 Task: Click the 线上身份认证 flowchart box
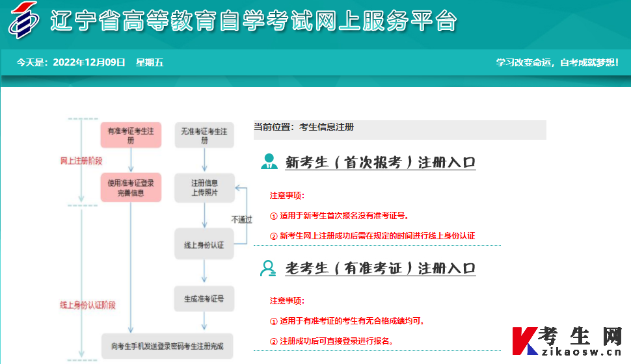[x=204, y=244]
